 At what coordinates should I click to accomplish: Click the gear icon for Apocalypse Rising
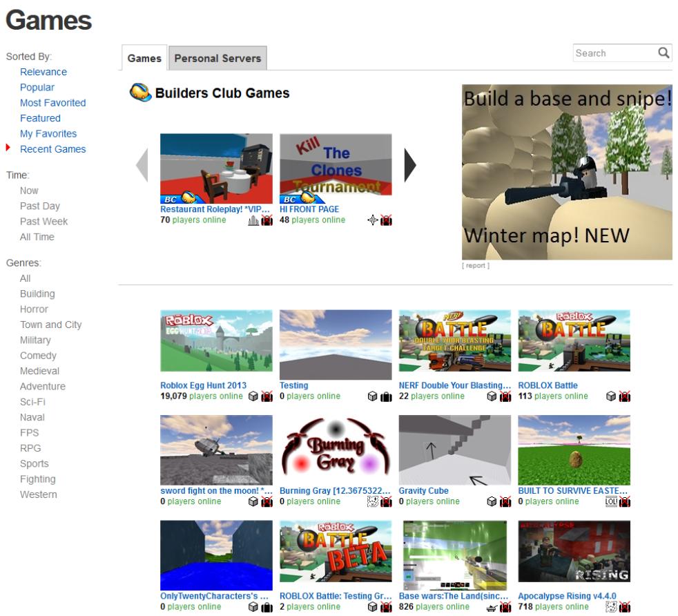(x=624, y=607)
